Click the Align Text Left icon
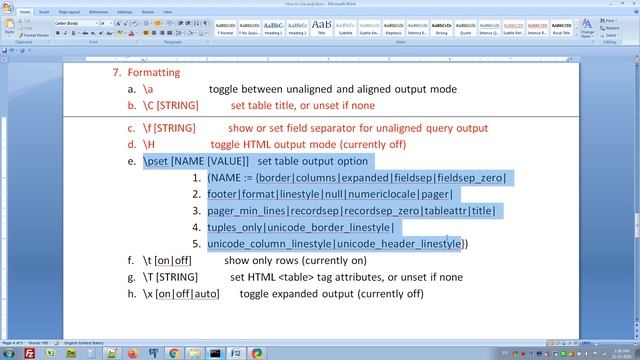640x360 pixels. coord(146,33)
